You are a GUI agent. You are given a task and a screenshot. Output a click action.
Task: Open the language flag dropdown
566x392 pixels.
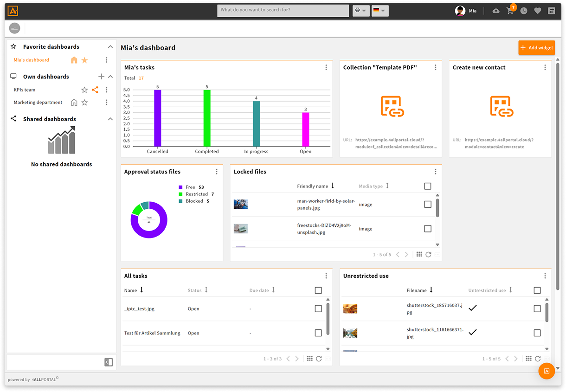tap(380, 11)
